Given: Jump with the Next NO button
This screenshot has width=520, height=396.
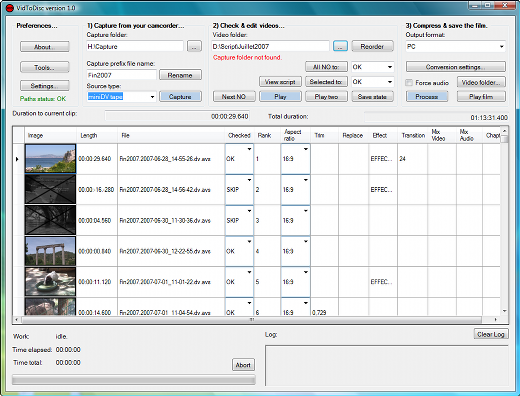Looking at the screenshot, I should tap(234, 97).
